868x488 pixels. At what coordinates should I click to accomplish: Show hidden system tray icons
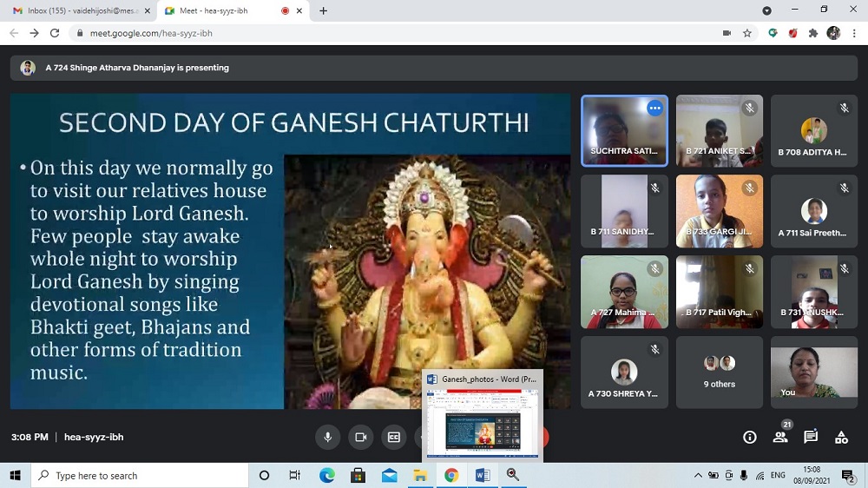698,476
